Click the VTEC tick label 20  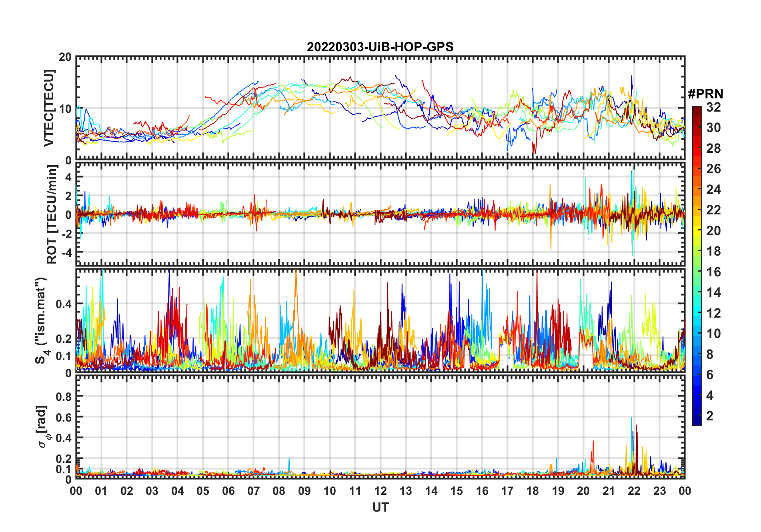(x=65, y=57)
